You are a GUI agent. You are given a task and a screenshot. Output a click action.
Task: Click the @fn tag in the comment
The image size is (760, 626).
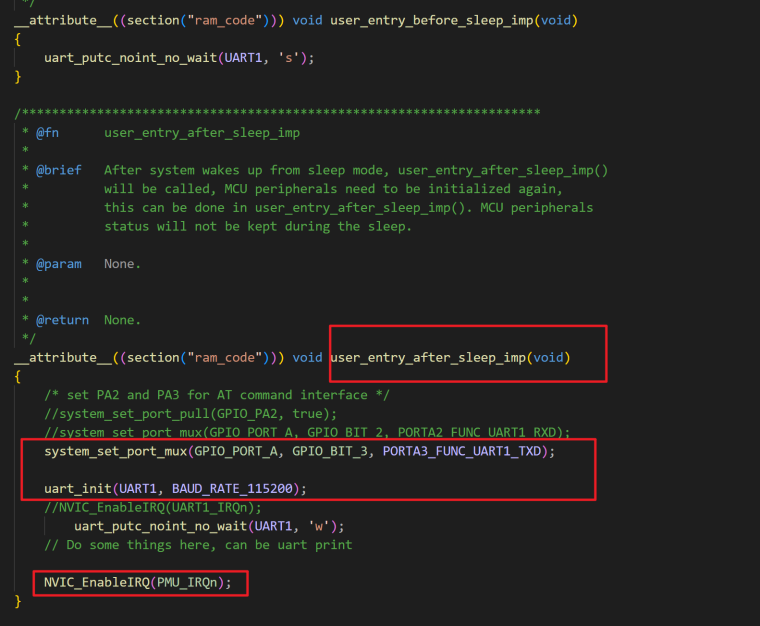pos(48,133)
